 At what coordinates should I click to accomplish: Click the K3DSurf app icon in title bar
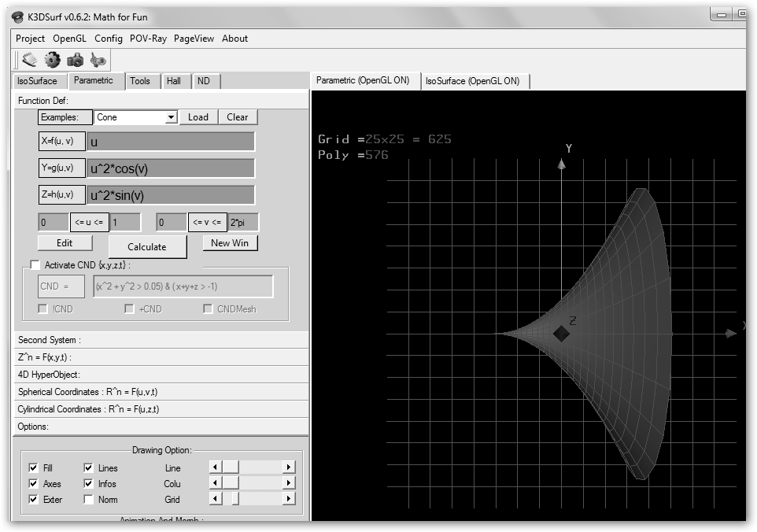point(17,17)
